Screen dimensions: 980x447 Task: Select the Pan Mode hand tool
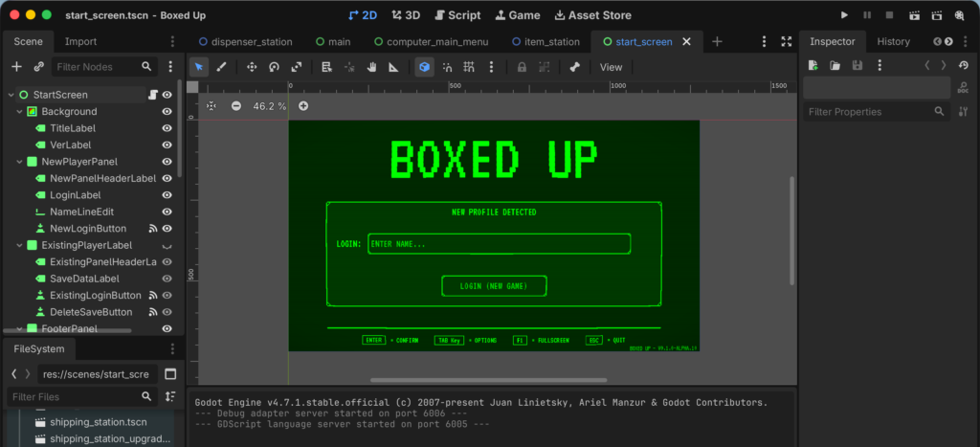click(x=371, y=67)
